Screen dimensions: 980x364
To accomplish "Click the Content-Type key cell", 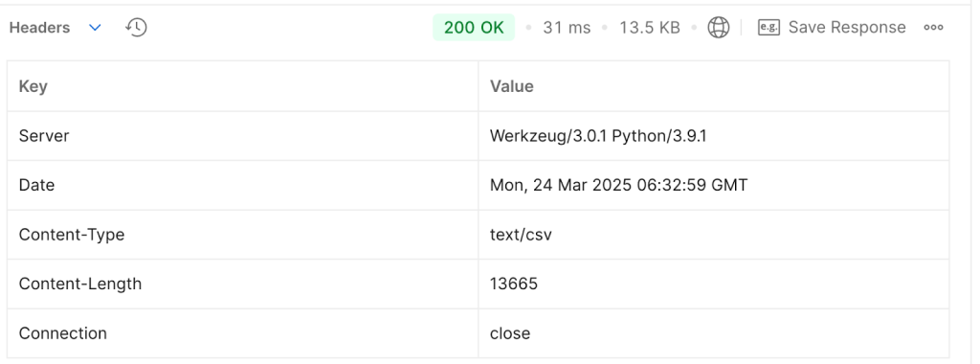I will click(x=243, y=235).
